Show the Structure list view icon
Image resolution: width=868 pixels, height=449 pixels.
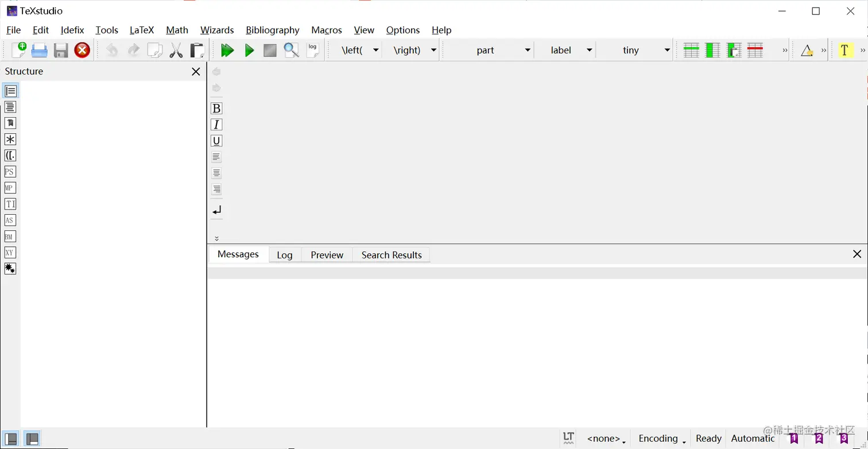point(10,91)
